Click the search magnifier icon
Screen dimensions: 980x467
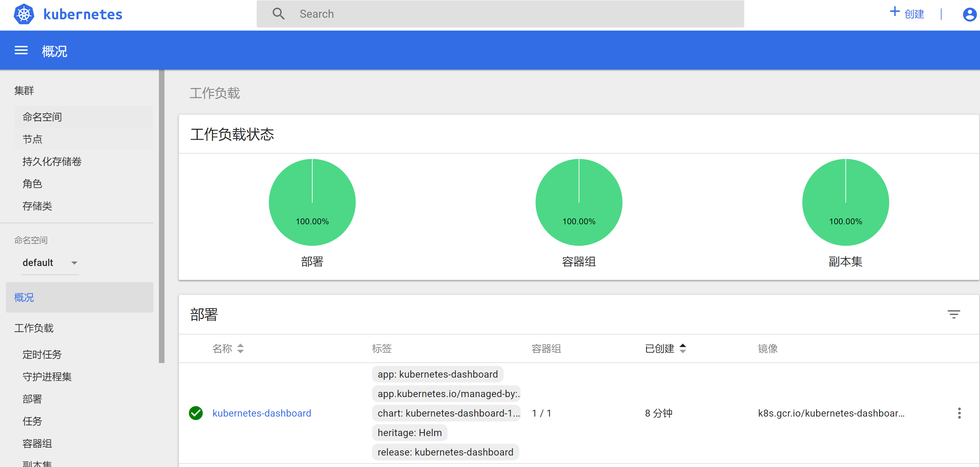click(279, 14)
